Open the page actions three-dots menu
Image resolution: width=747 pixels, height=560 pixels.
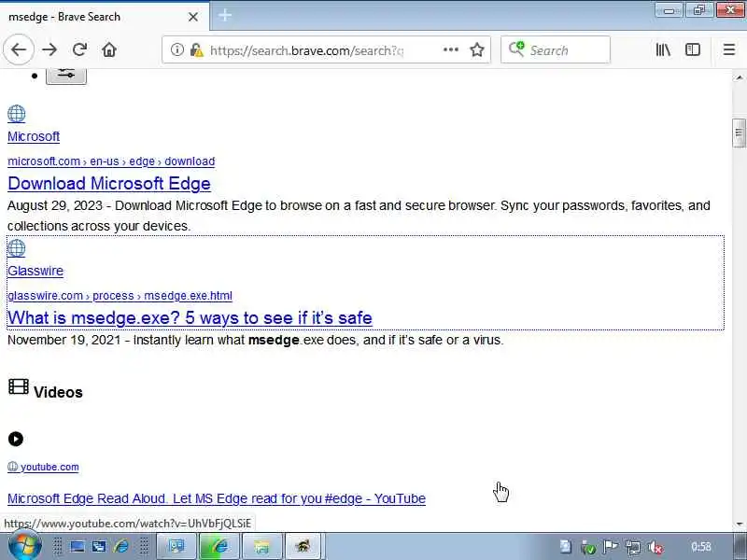451,49
